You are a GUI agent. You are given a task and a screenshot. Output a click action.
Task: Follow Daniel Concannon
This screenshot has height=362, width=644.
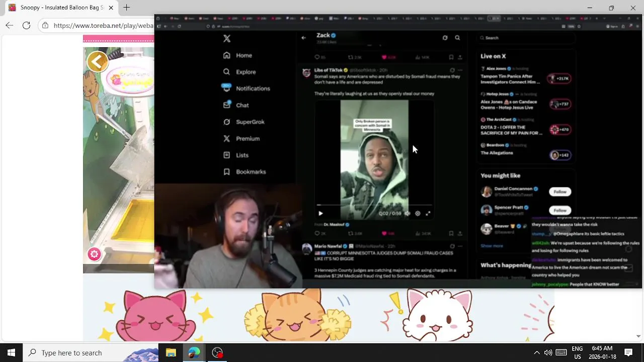click(x=560, y=192)
